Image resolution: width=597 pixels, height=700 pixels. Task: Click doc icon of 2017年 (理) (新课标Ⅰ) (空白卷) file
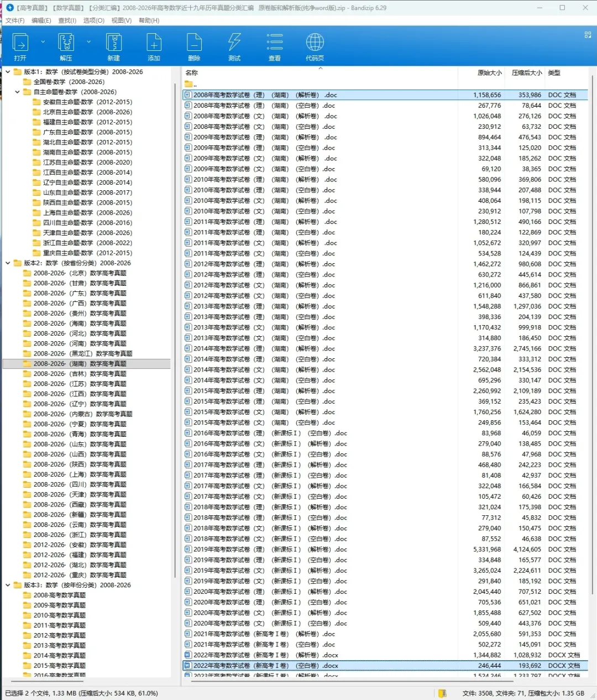point(188,476)
